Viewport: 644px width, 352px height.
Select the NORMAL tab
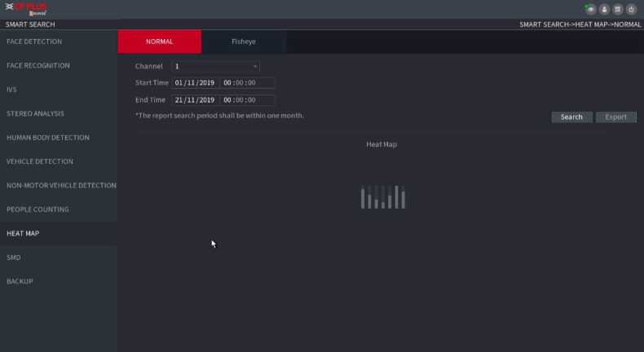[159, 42]
